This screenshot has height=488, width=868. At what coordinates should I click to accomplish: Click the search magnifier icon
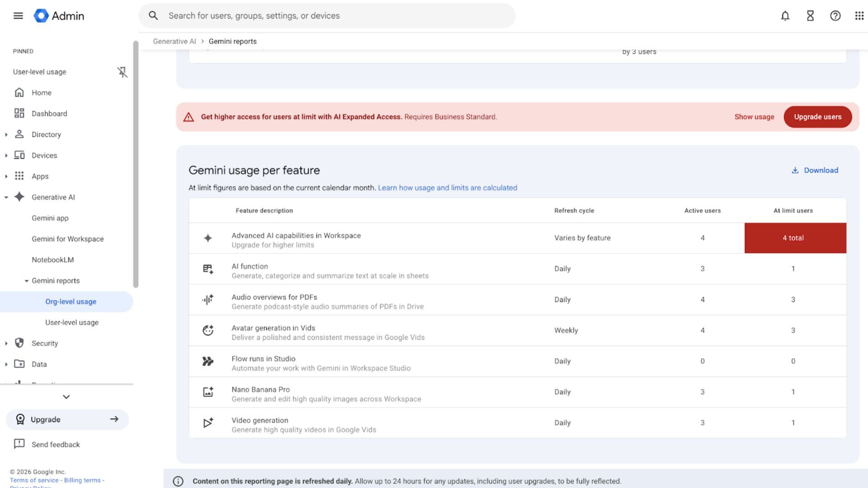[x=153, y=16]
